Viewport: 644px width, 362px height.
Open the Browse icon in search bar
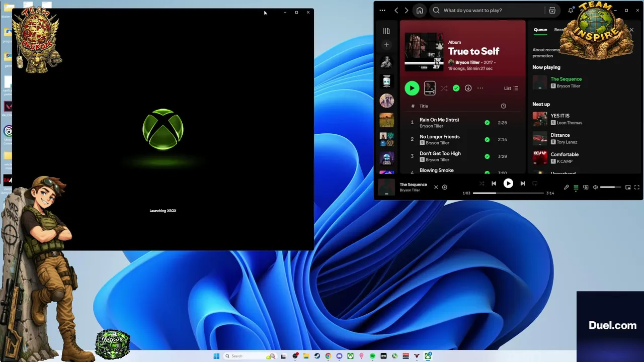[x=552, y=10]
